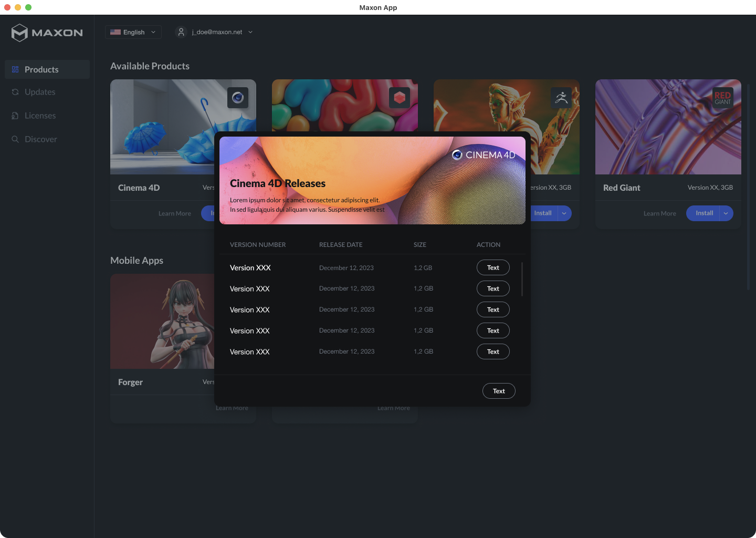Click the VERSION NUMBER column header
The image size is (756, 538).
(x=258, y=245)
